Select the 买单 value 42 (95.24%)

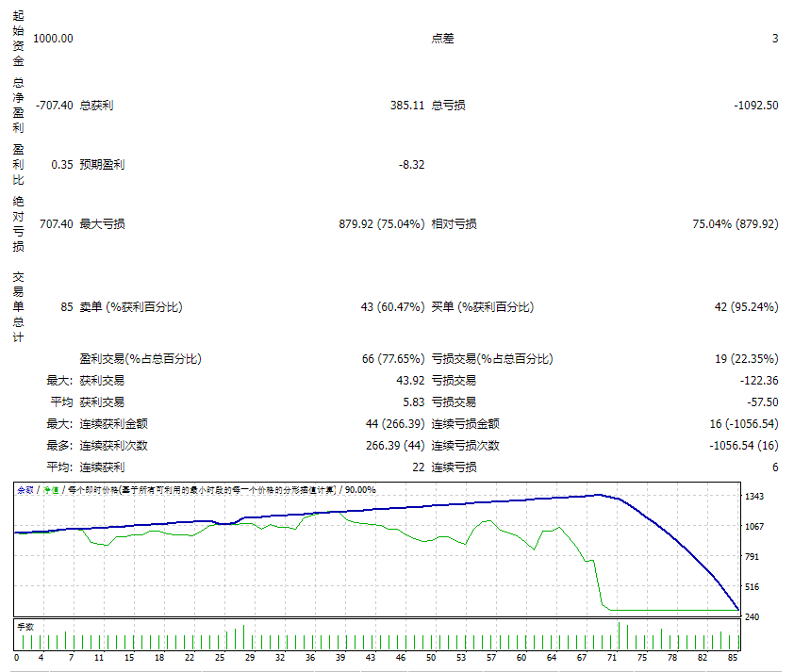[x=746, y=307]
